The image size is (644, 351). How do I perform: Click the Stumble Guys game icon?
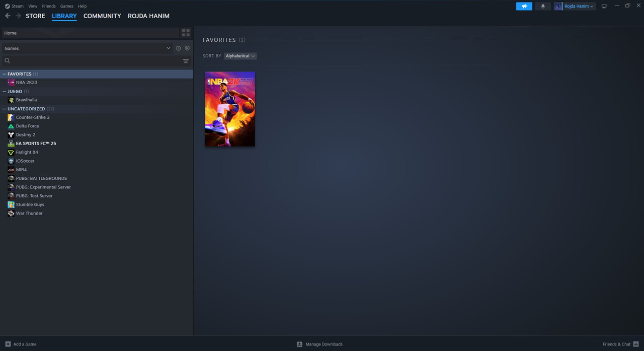point(11,204)
